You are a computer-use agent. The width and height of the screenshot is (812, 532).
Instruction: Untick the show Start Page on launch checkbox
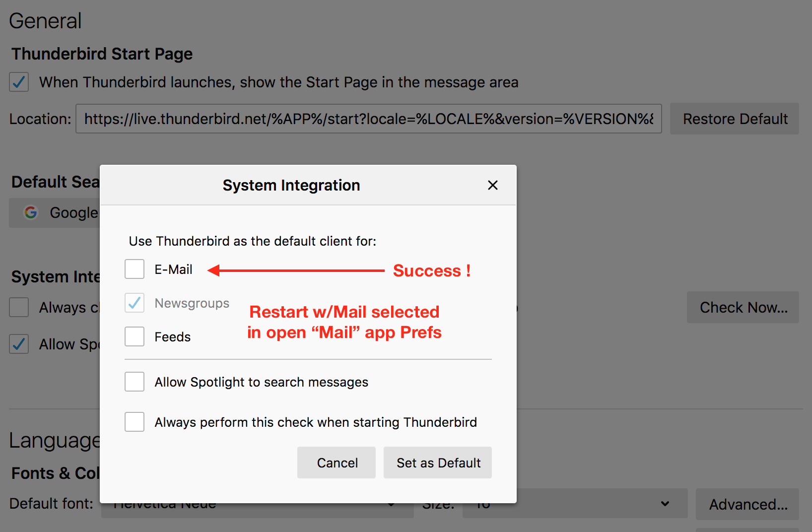pos(19,82)
